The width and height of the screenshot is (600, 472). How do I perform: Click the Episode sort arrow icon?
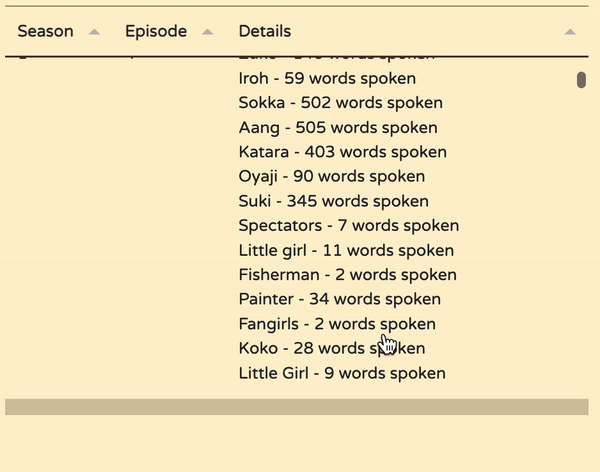(x=207, y=32)
